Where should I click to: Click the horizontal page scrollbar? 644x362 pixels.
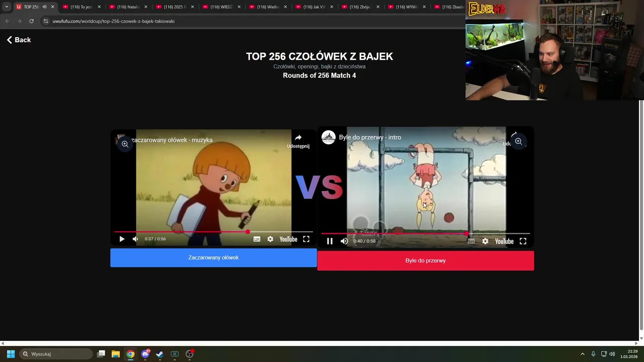pyautogui.click(x=319, y=343)
